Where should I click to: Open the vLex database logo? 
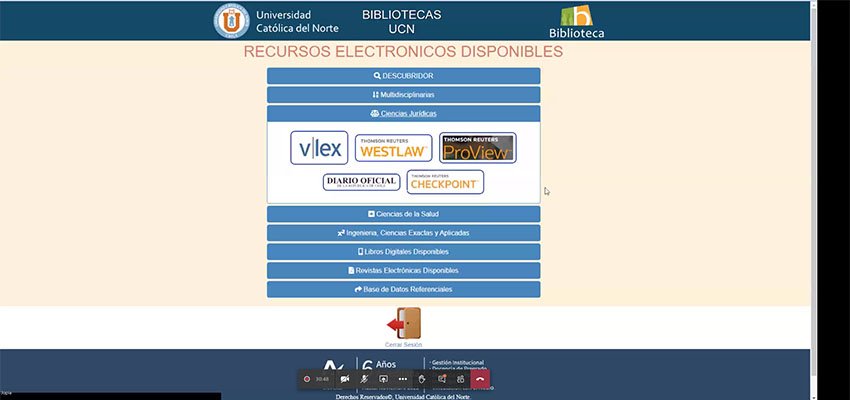[x=319, y=148]
